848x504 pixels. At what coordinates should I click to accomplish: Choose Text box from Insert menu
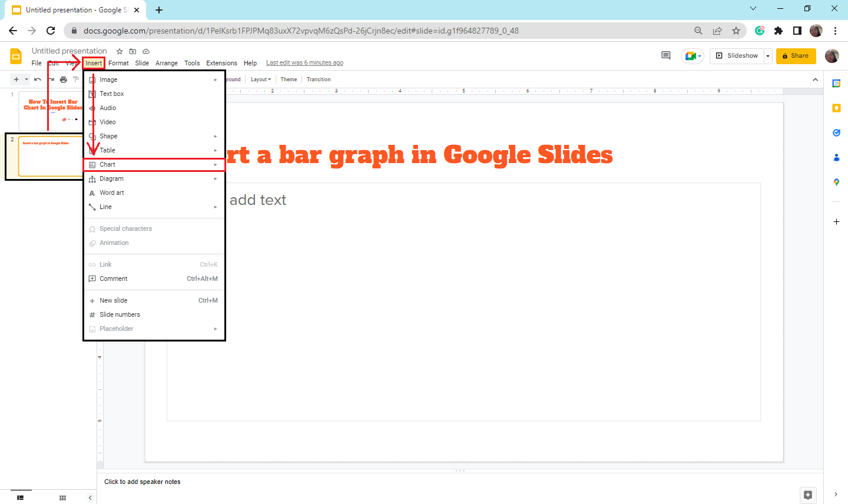tap(154, 94)
